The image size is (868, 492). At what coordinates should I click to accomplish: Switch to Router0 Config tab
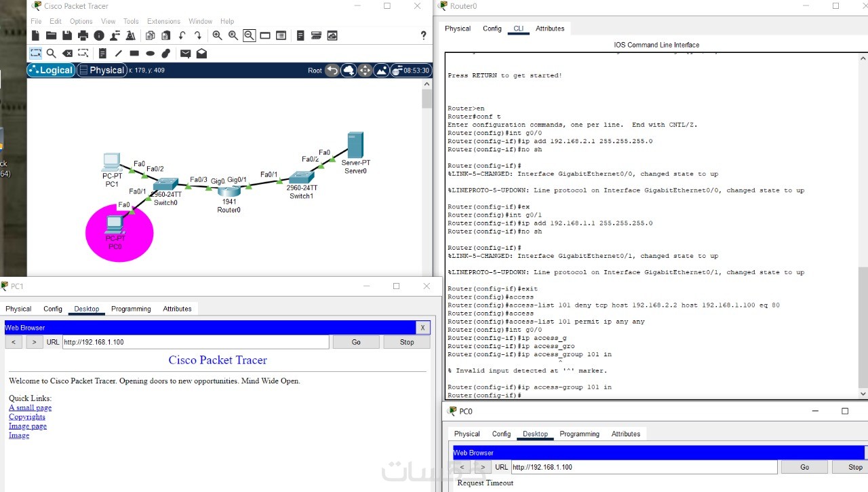[x=492, y=29]
